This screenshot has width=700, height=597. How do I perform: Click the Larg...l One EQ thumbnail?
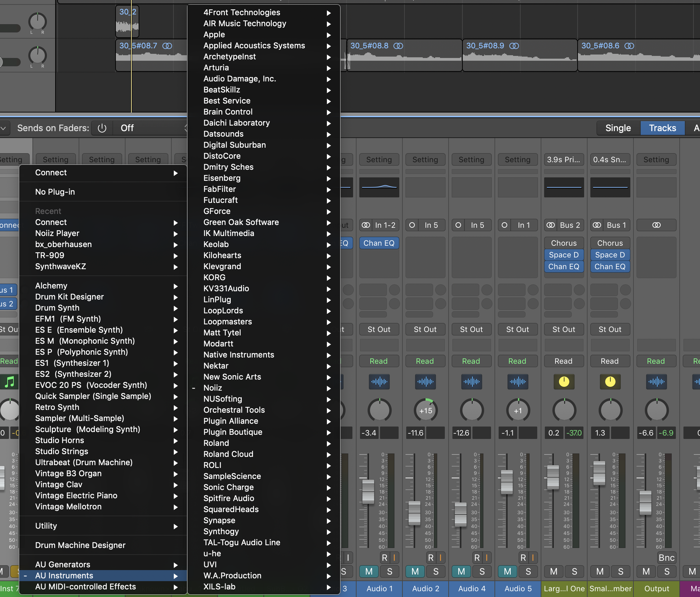[x=564, y=187]
